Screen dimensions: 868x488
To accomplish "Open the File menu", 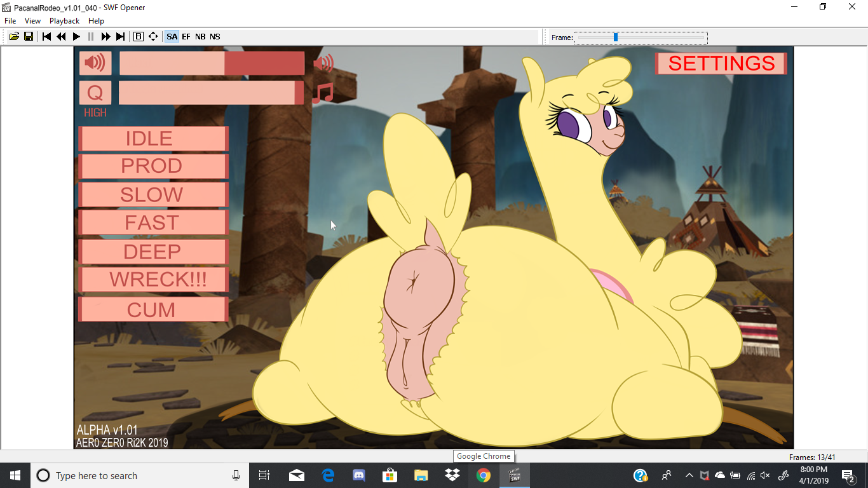I will [10, 21].
